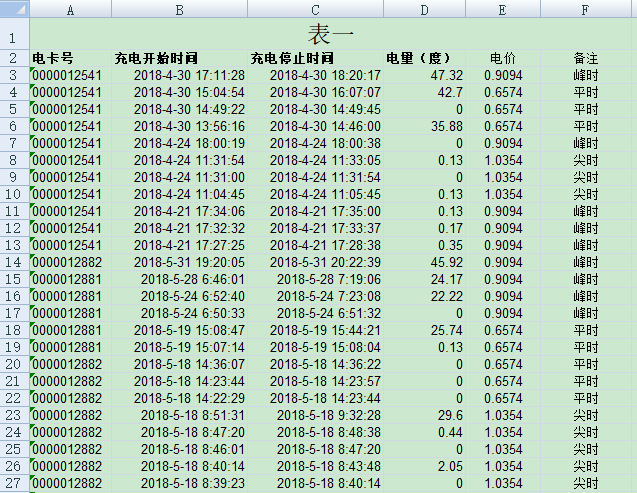This screenshot has height=493, width=637.
Task: Select cell with 2018-4-30 18:20:17
Action: (x=315, y=75)
